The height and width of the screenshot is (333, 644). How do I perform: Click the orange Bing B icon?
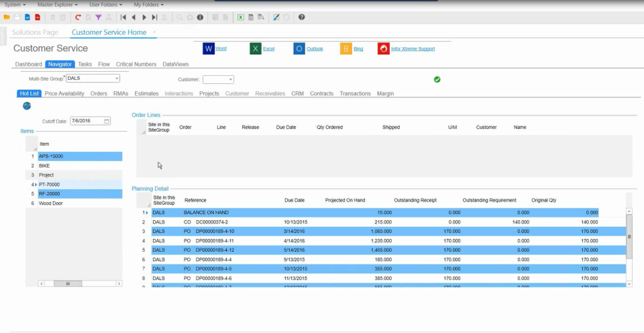346,48
